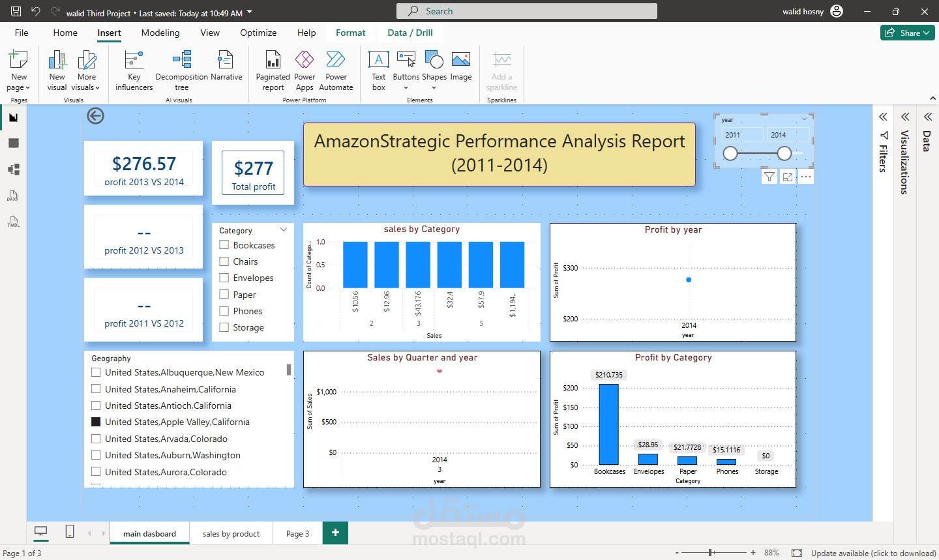
Task: Expand the Visualizations pane
Action: click(x=905, y=117)
